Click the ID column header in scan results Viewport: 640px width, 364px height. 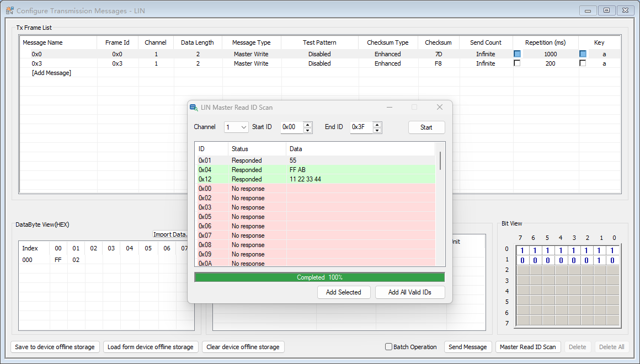tap(212, 149)
